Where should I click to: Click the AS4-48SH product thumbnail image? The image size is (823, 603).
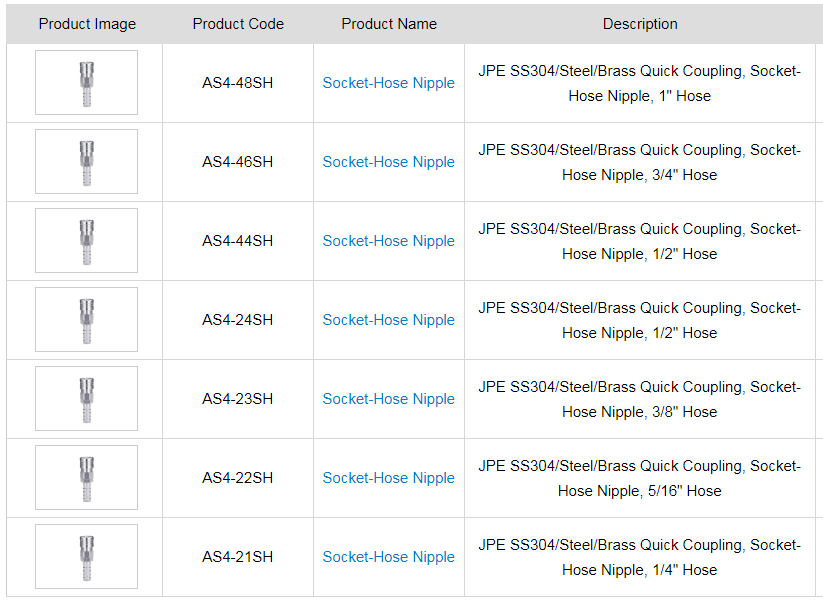coord(86,83)
